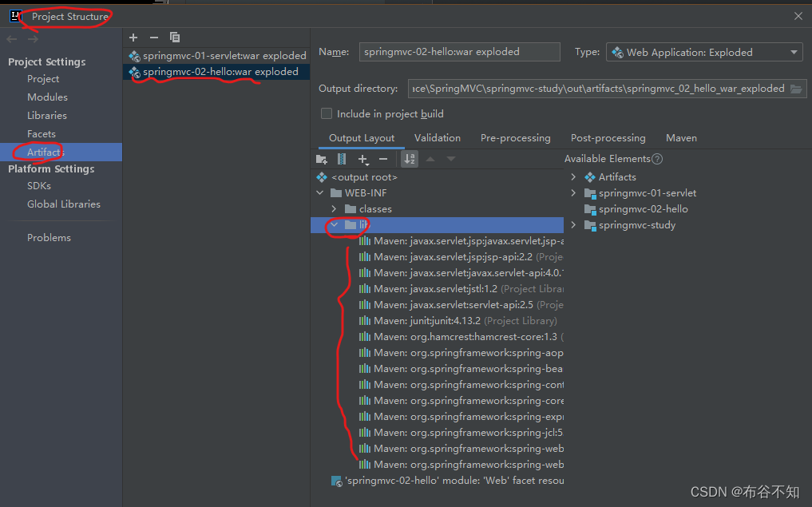This screenshot has height=507, width=812.
Task: Select Maven: org.springframework:spring-core library
Action: pos(461,401)
